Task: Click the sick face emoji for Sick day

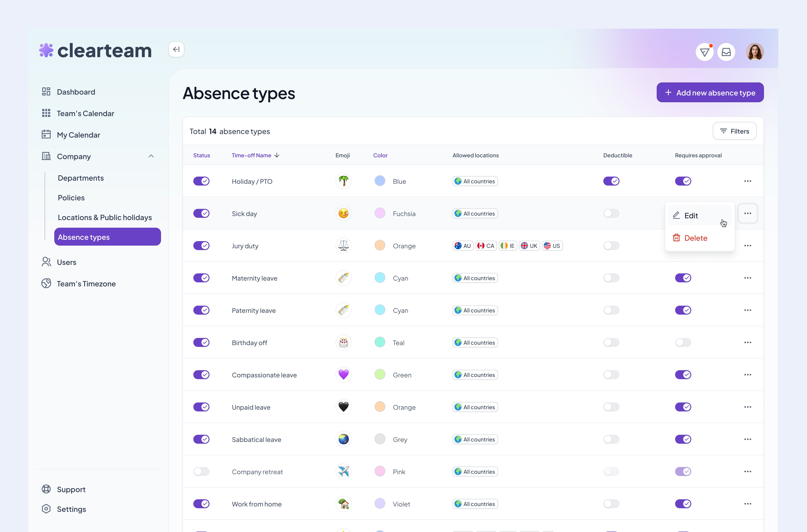Action: [x=344, y=213]
